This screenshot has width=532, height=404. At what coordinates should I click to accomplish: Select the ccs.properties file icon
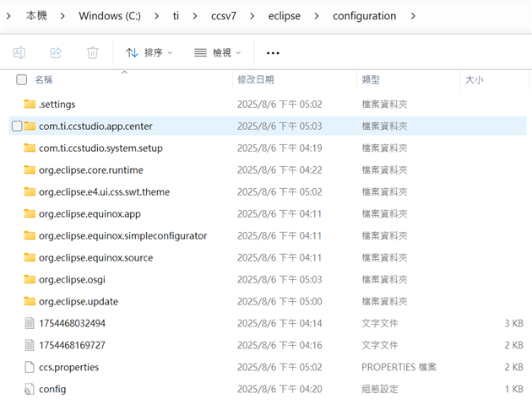tap(30, 367)
